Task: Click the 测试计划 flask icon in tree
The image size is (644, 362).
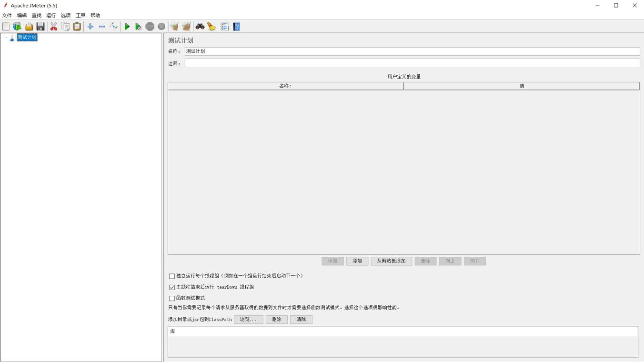Action: coord(12,38)
